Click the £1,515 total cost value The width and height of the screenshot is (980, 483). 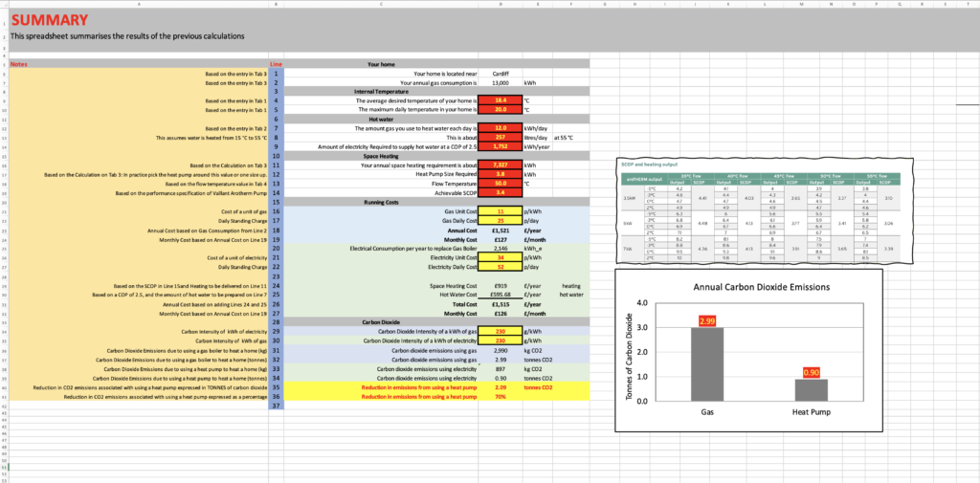click(x=500, y=303)
